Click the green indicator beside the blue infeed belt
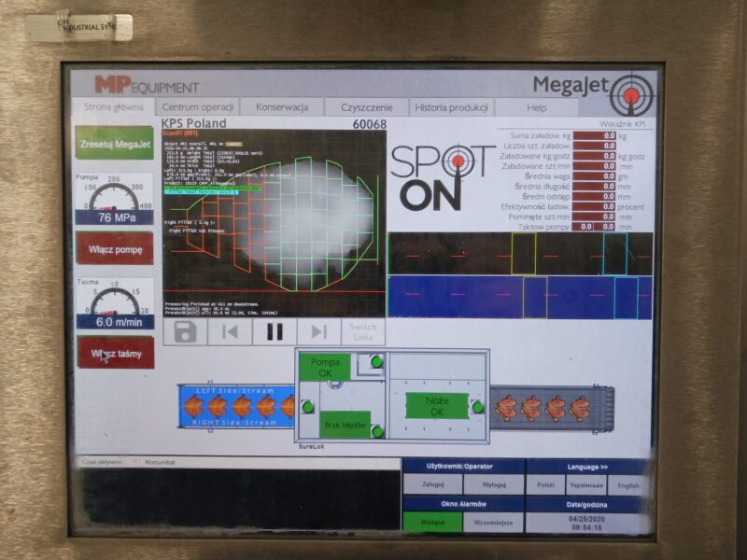This screenshot has width=747, height=560. tap(308, 407)
